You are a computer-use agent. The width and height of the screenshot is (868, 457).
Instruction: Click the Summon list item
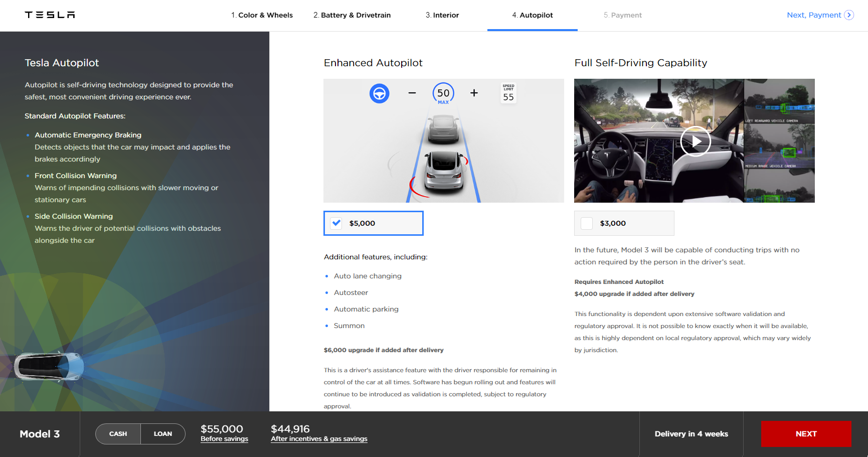[349, 326]
